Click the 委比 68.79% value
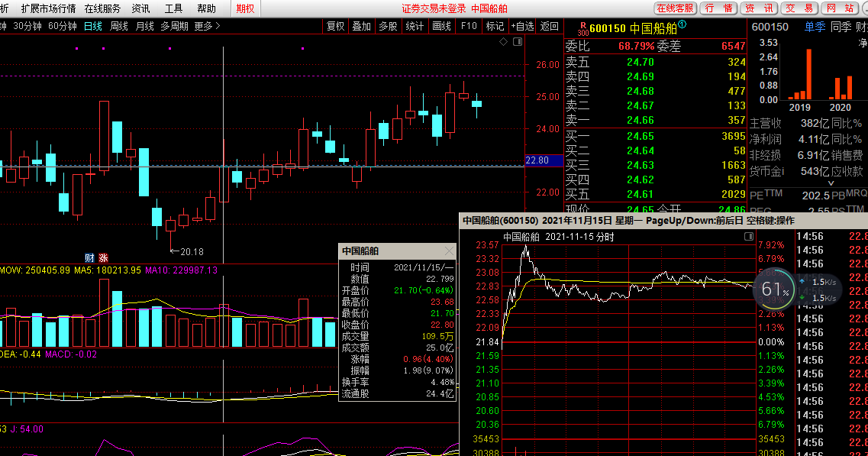The image size is (868, 456). 636,46
